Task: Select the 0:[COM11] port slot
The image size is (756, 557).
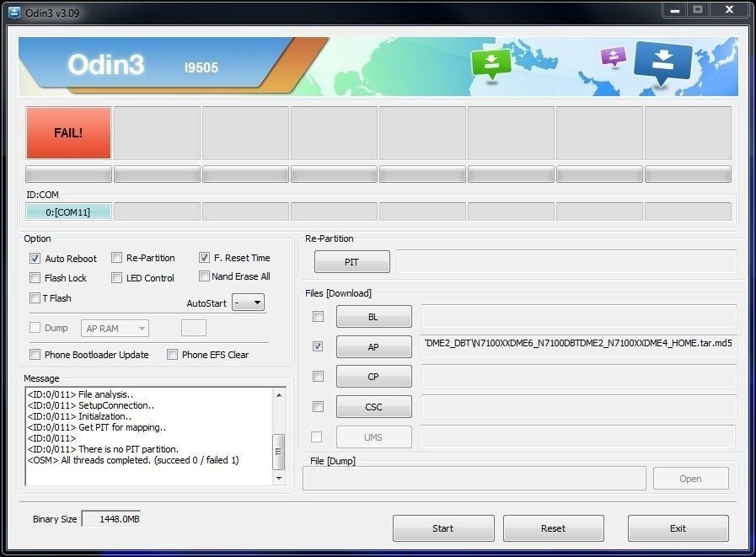Action: [68, 212]
